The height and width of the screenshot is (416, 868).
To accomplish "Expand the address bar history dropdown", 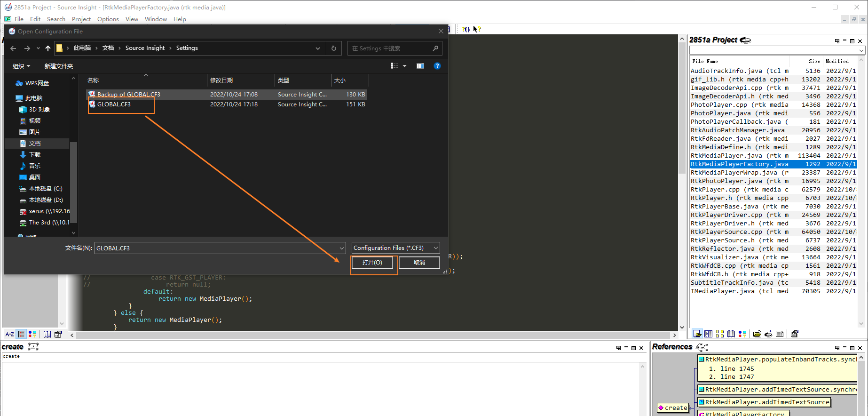I will pyautogui.click(x=318, y=48).
